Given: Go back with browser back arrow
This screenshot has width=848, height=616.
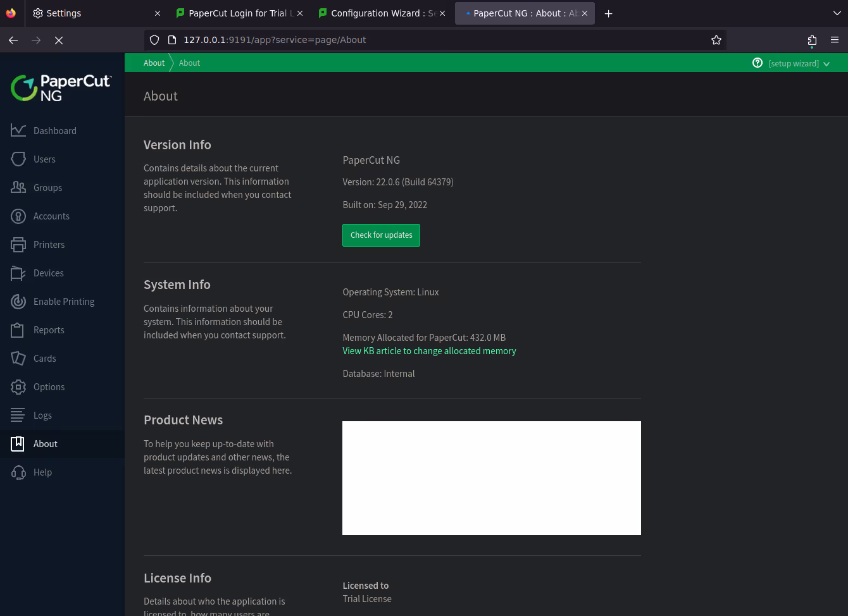Looking at the screenshot, I should [13, 40].
